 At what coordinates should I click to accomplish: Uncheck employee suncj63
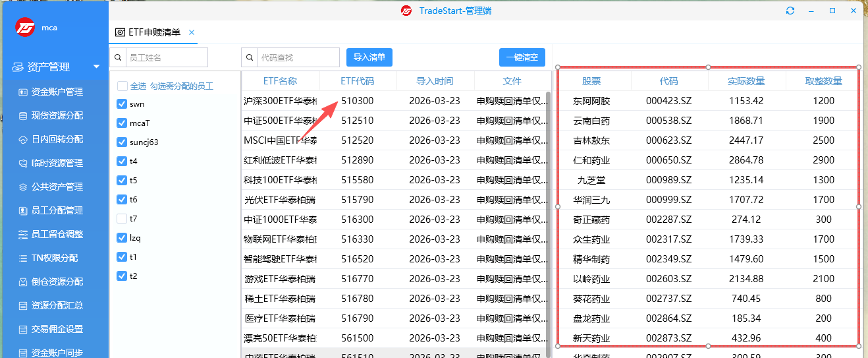click(122, 142)
